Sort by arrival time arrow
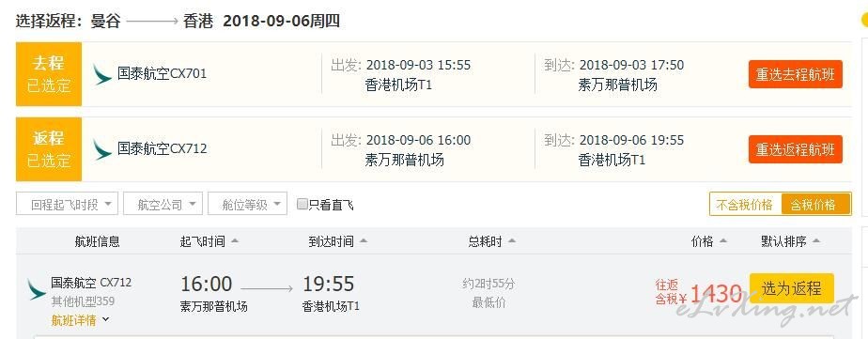 tap(364, 241)
